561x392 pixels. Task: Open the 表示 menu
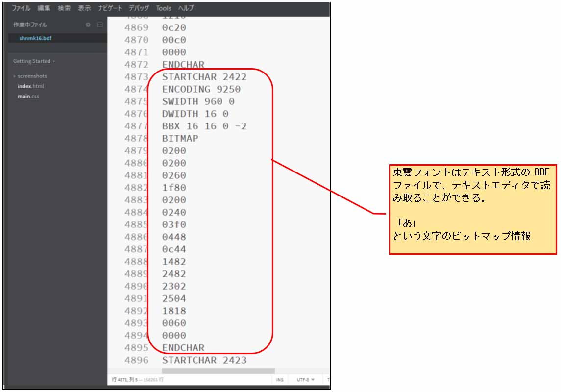pos(84,8)
